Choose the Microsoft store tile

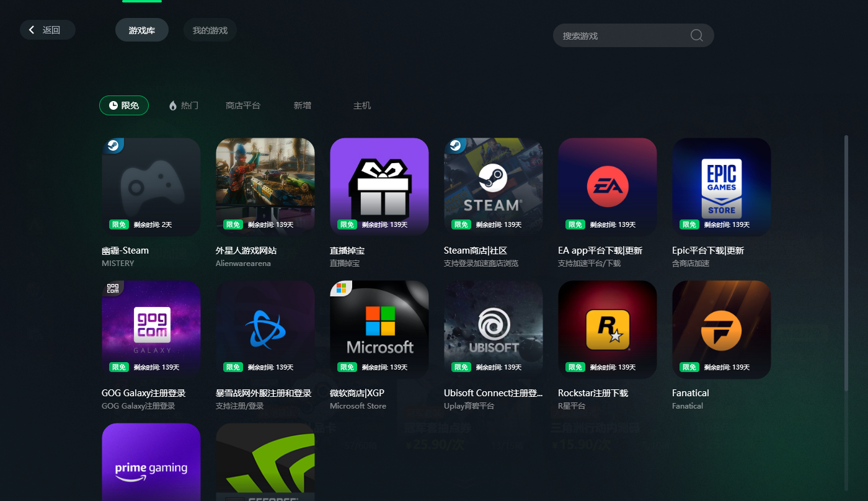(x=379, y=330)
